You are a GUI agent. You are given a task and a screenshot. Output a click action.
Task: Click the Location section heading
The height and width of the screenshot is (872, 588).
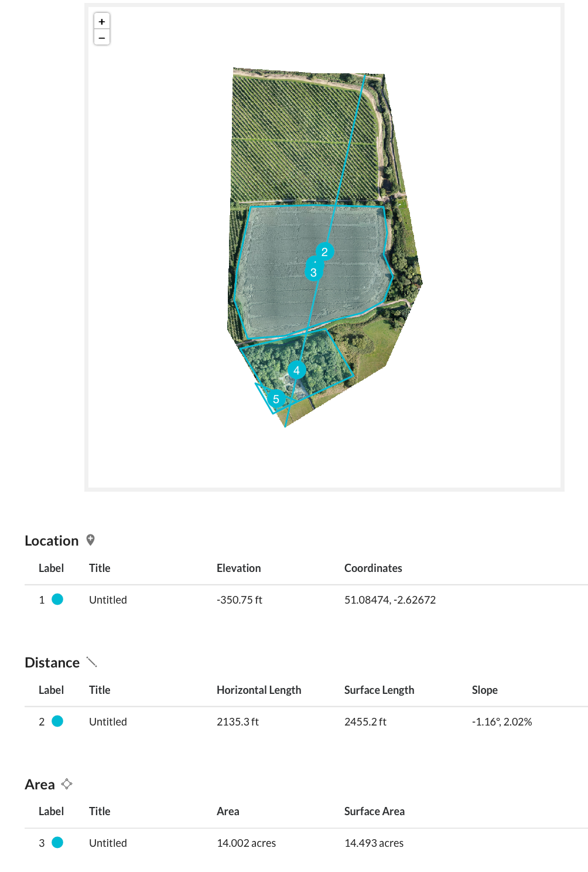[52, 541]
